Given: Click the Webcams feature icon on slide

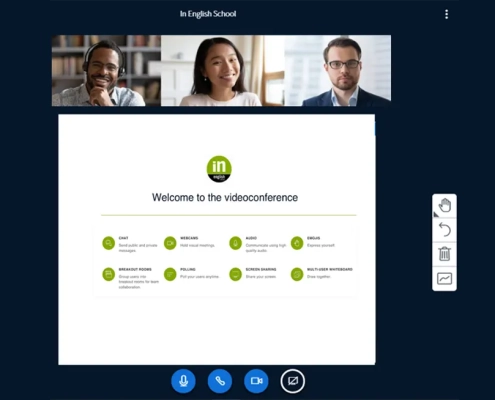Looking at the screenshot, I should click(x=170, y=243).
